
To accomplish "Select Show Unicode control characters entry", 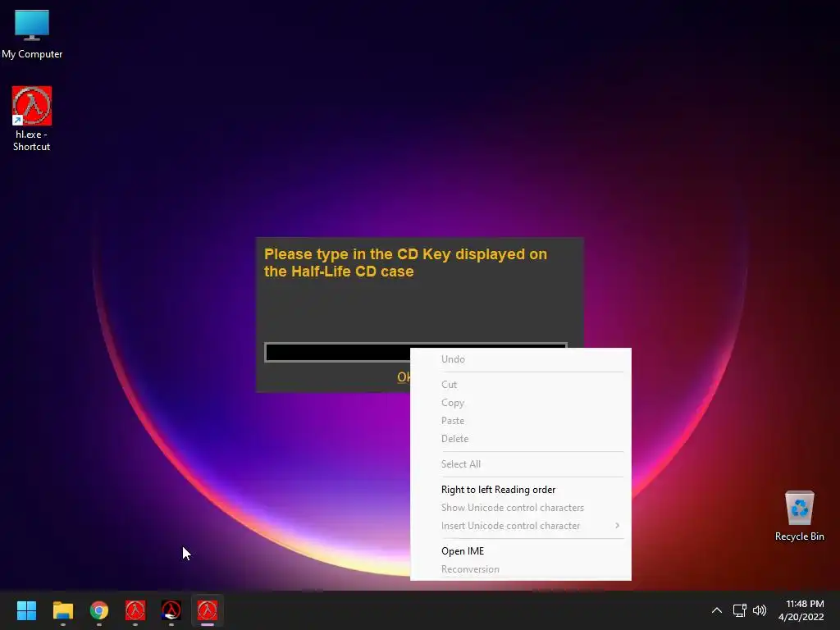I will [521, 508].
